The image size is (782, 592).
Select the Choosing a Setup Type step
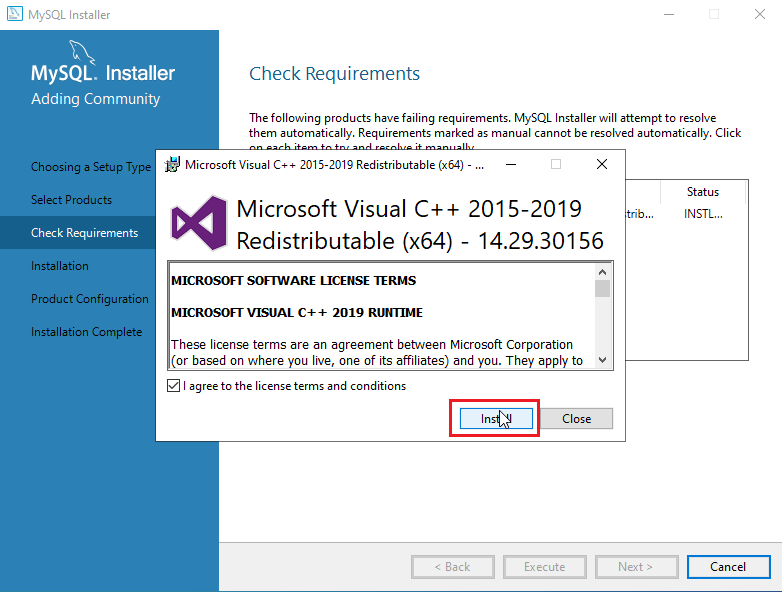(91, 167)
